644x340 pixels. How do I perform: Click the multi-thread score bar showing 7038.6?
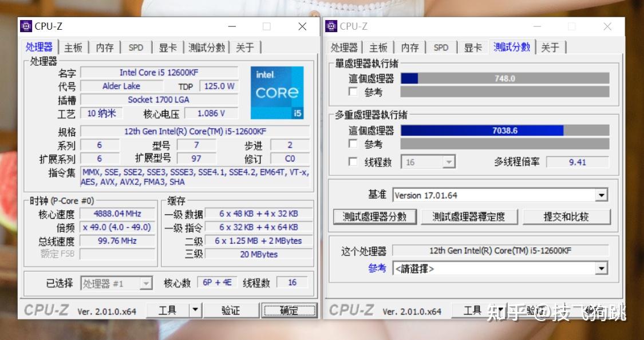pos(505,131)
